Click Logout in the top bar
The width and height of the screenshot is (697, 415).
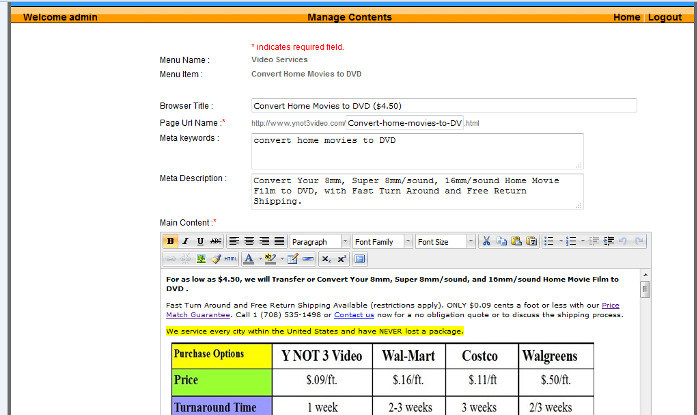pos(664,18)
